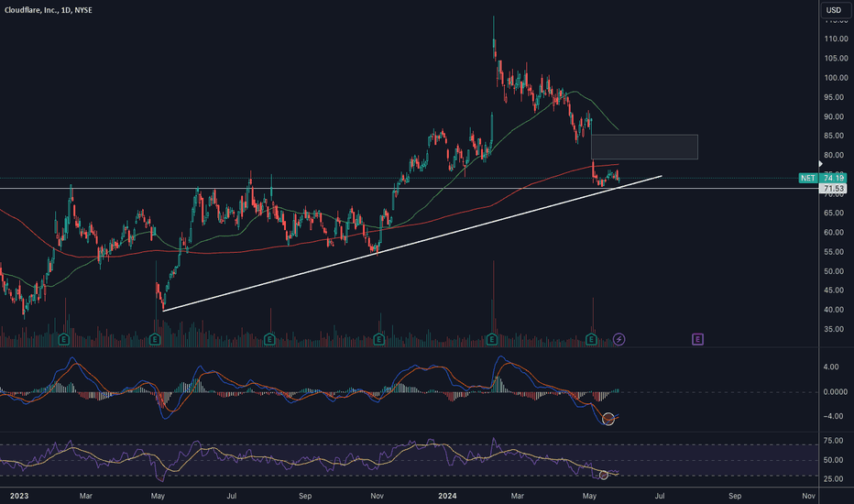
Task: Click the 90.00 price scale label
Action: tap(836, 116)
